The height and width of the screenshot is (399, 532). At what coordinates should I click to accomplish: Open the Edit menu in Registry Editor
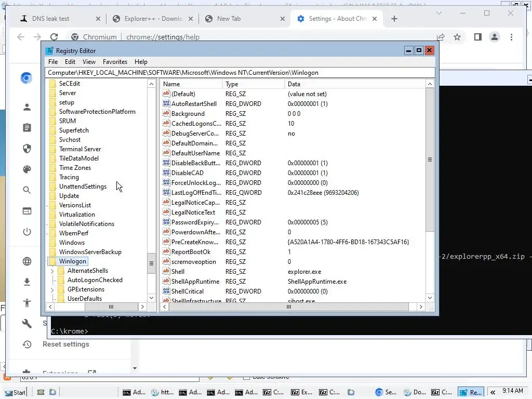[70, 62]
